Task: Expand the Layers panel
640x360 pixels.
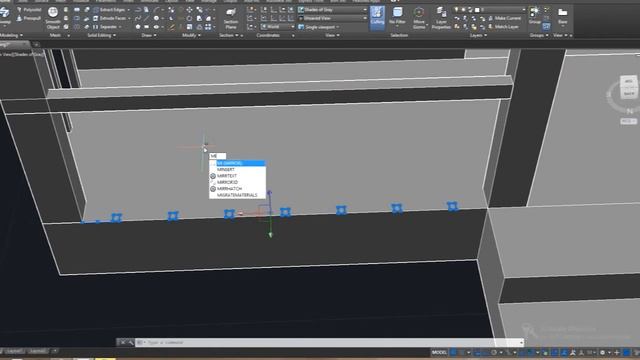Action: point(478,36)
